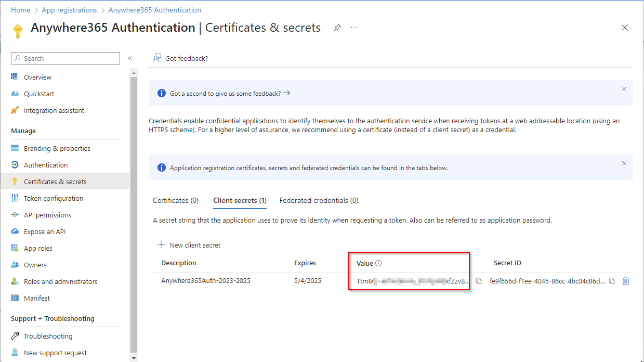This screenshot has height=362, width=644.
Task: Pin the Certificates & secrets blade
Action: pos(337,28)
